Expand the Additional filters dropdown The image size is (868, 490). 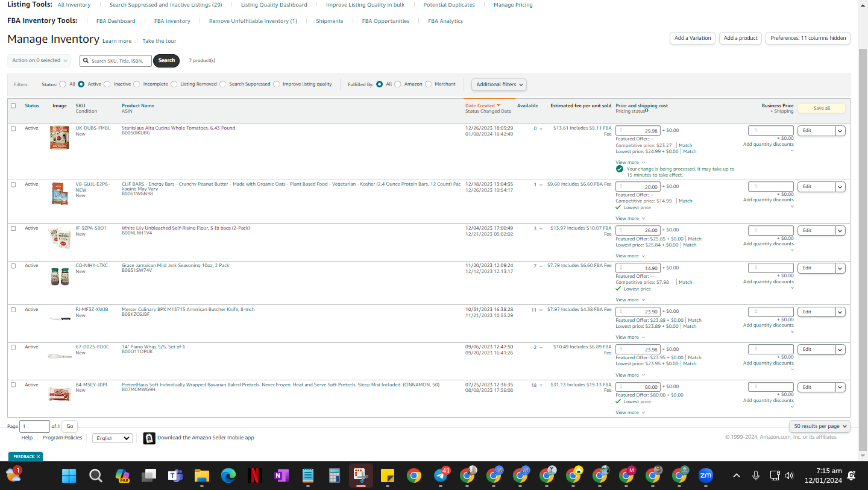click(x=499, y=84)
